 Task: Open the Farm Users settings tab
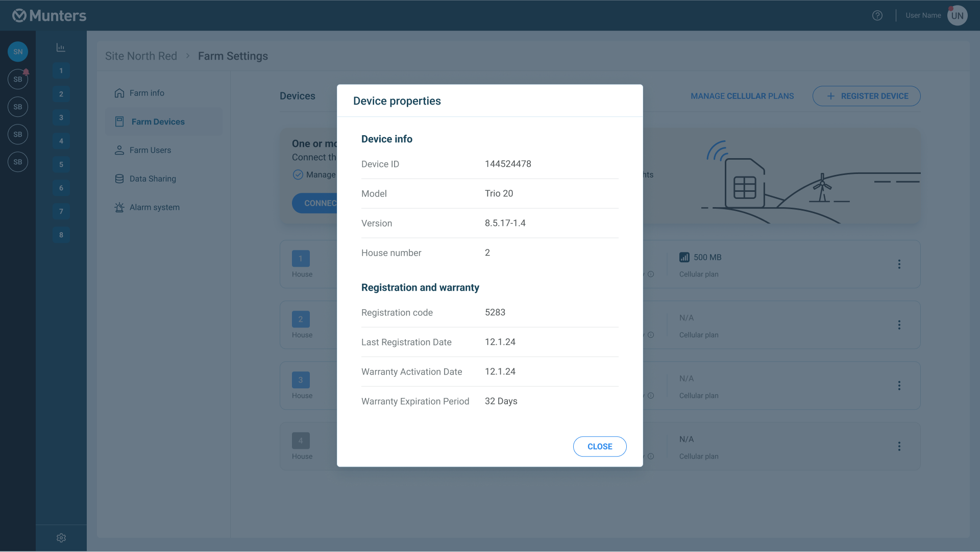coord(150,150)
